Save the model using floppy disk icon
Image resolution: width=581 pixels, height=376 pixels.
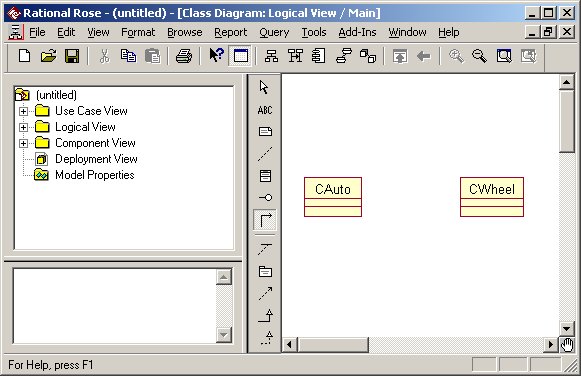pos(72,56)
